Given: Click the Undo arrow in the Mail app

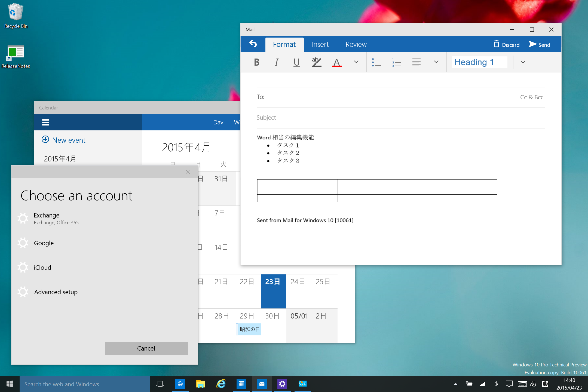Looking at the screenshot, I should tap(253, 44).
